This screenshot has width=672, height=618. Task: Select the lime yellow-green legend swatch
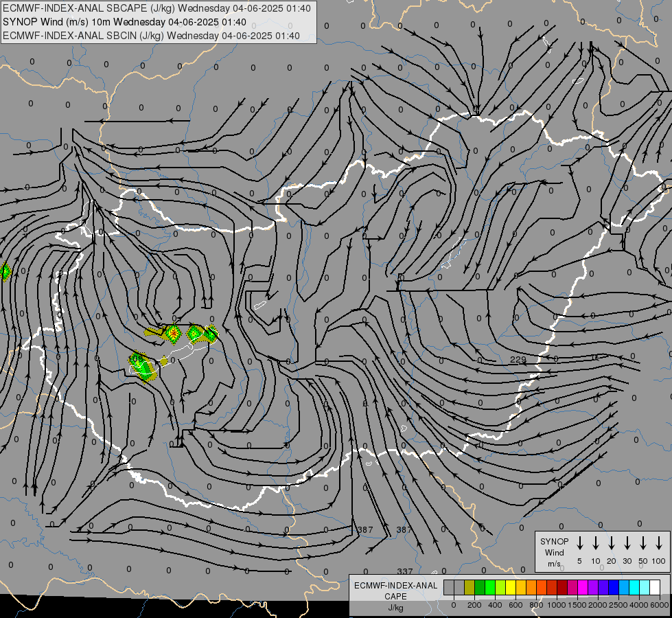pos(500,587)
